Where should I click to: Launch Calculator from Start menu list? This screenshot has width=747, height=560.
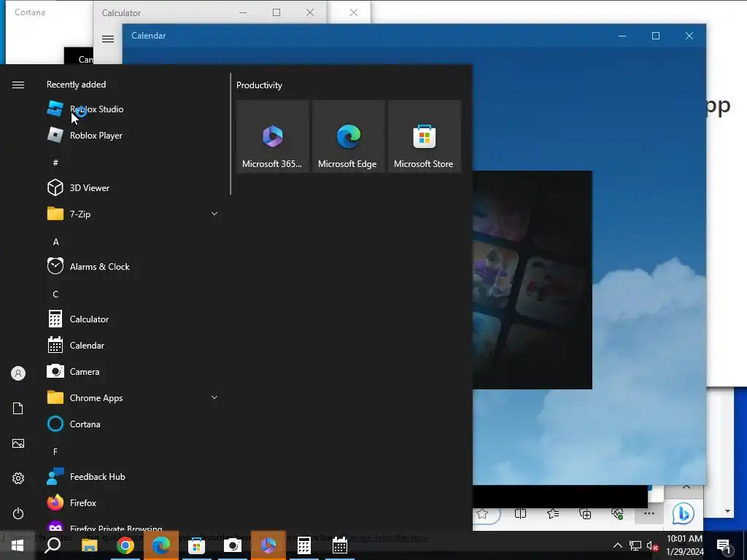133,319
